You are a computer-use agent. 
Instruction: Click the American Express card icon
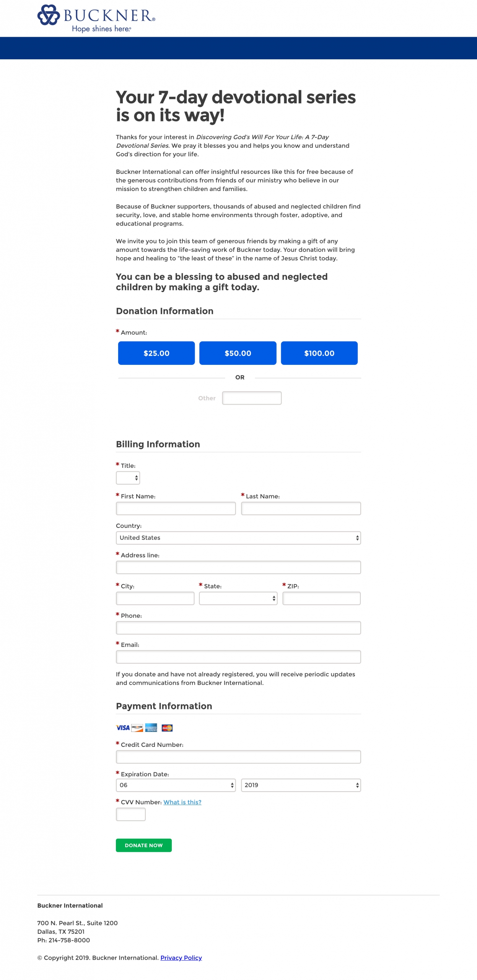[151, 727]
